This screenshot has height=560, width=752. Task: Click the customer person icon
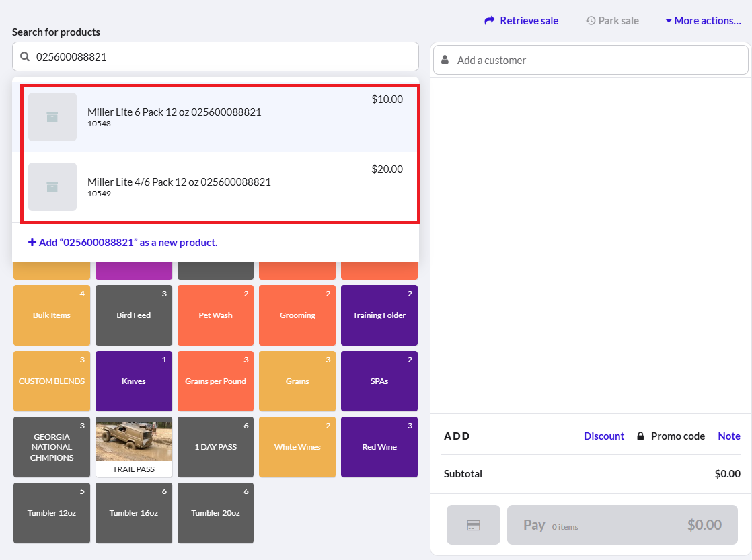445,60
